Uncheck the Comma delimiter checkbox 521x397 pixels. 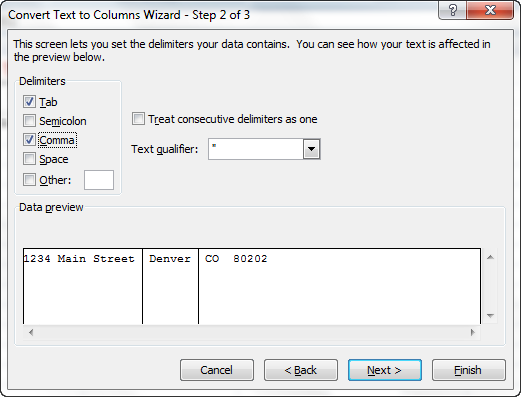click(x=29, y=140)
